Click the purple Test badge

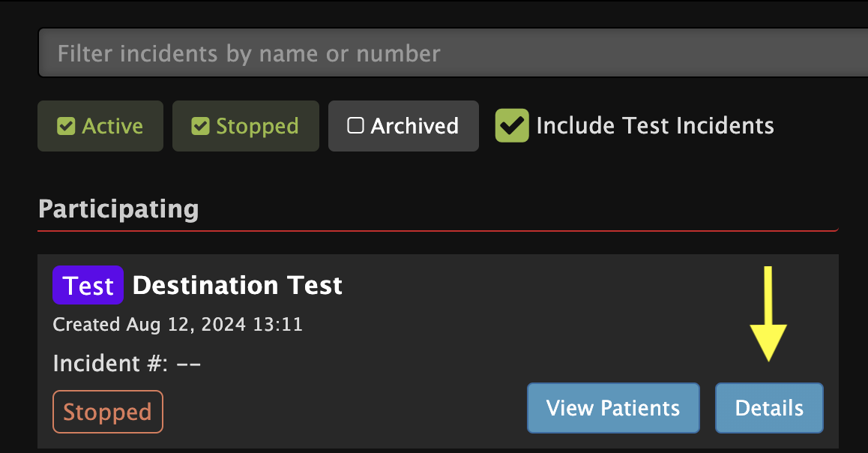pos(88,285)
